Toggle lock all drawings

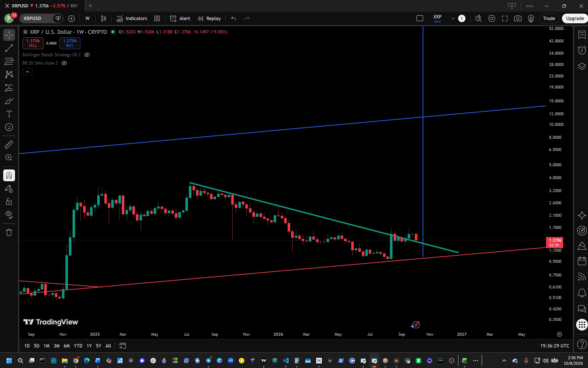tap(9, 202)
